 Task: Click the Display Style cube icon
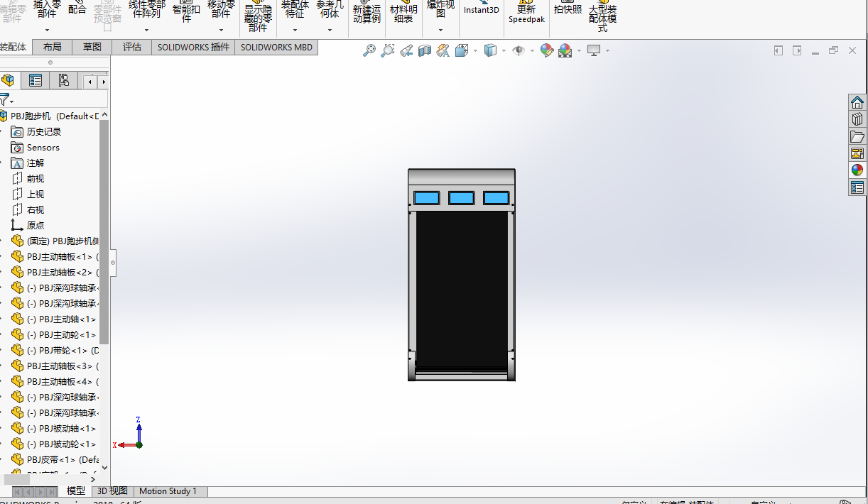tap(490, 50)
